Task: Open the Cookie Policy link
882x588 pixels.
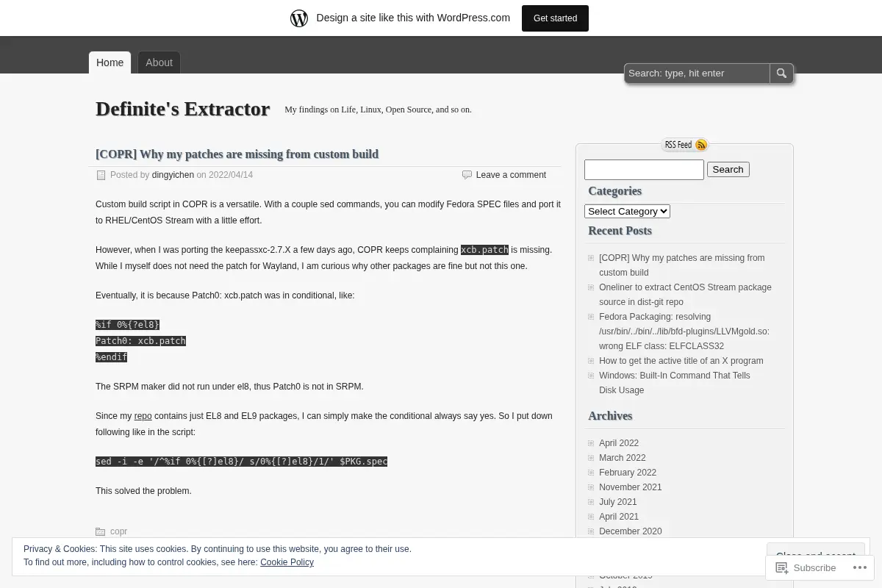Action: pyautogui.click(x=287, y=562)
